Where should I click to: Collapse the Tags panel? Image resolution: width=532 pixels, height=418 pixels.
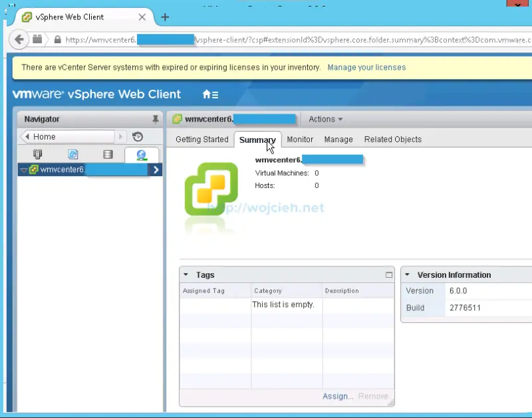point(186,274)
